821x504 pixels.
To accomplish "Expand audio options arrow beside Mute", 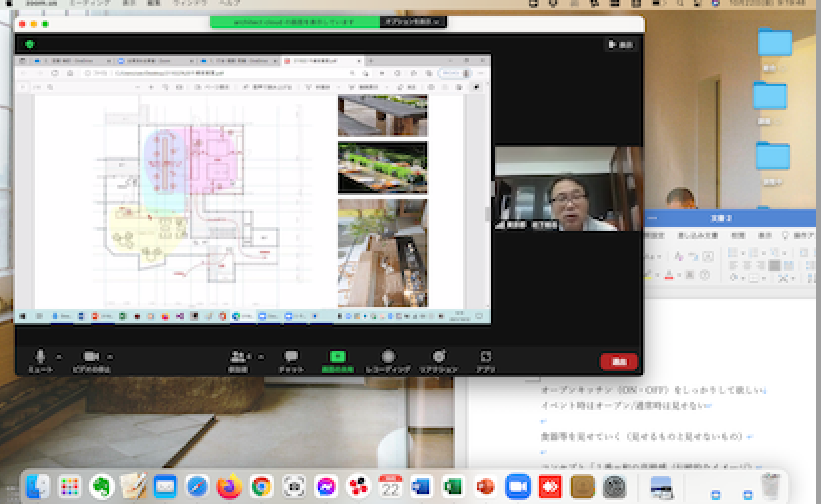I will tap(59, 355).
